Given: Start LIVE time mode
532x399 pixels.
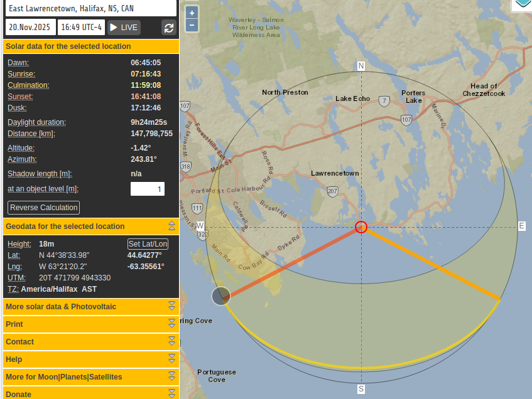Looking at the screenshot, I should 124,28.
